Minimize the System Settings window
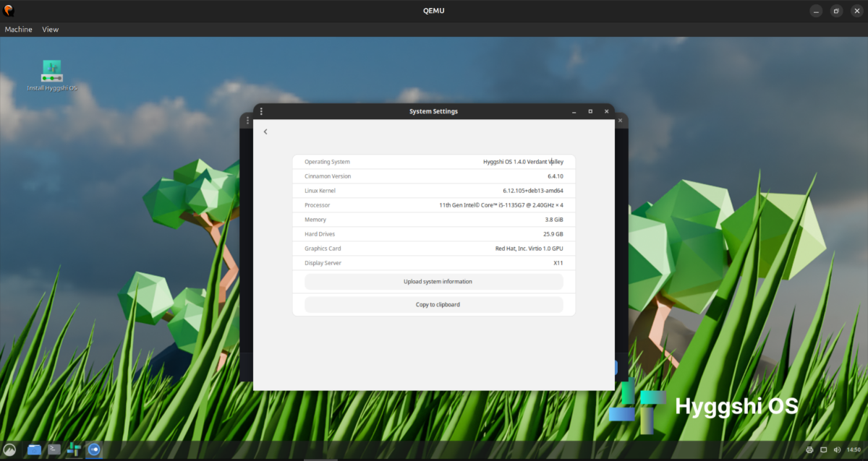This screenshot has width=868, height=461. pos(574,111)
